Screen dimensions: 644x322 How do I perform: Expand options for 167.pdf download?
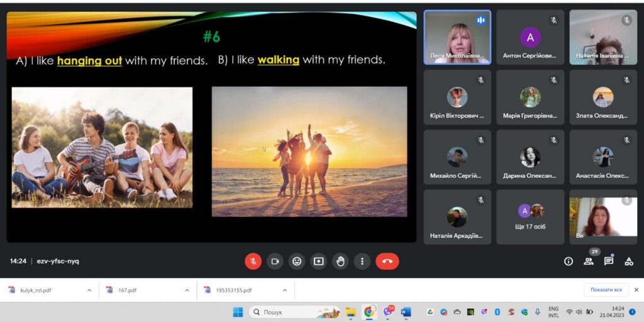[187, 290]
